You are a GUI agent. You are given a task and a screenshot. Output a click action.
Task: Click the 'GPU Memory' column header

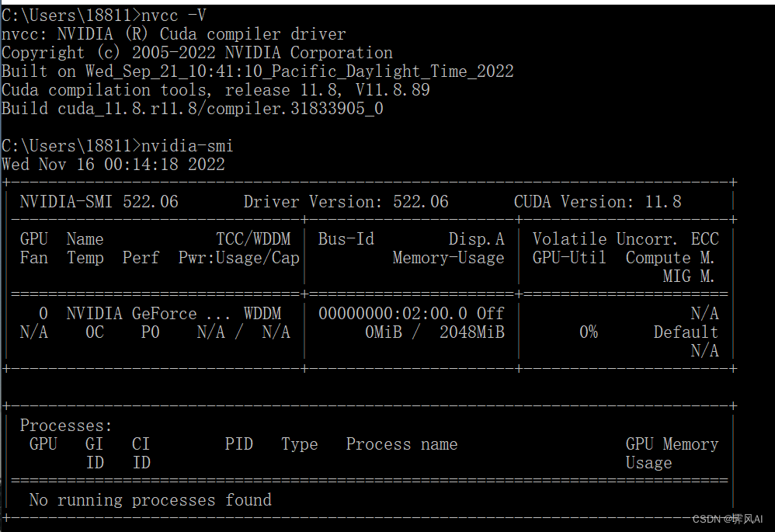click(672, 444)
